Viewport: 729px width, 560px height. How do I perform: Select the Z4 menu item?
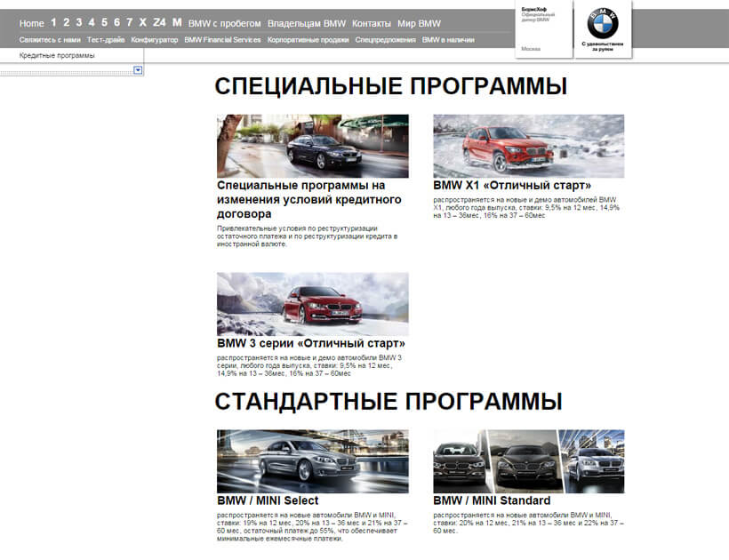click(159, 22)
